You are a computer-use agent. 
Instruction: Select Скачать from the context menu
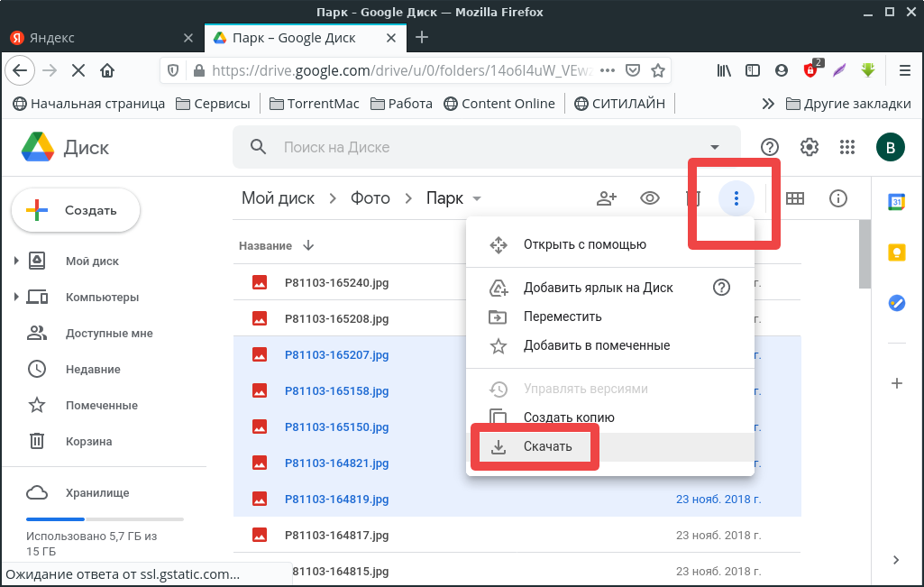(547, 446)
